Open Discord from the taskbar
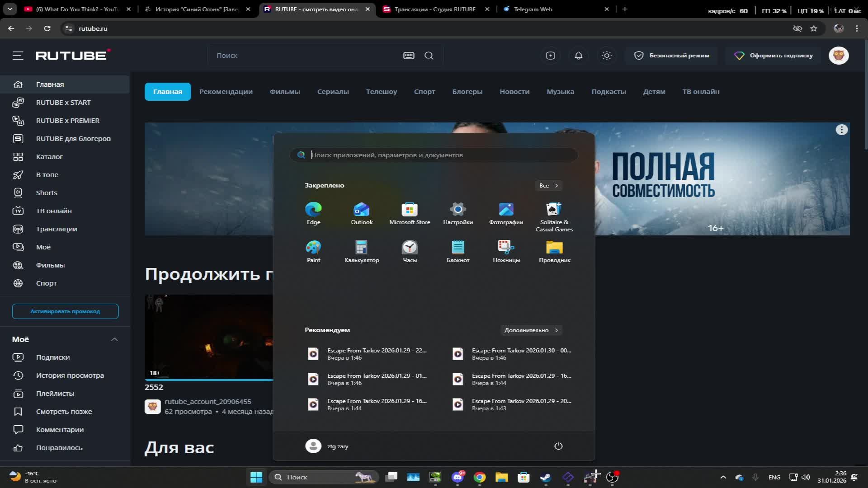This screenshot has height=488, width=868. [458, 477]
